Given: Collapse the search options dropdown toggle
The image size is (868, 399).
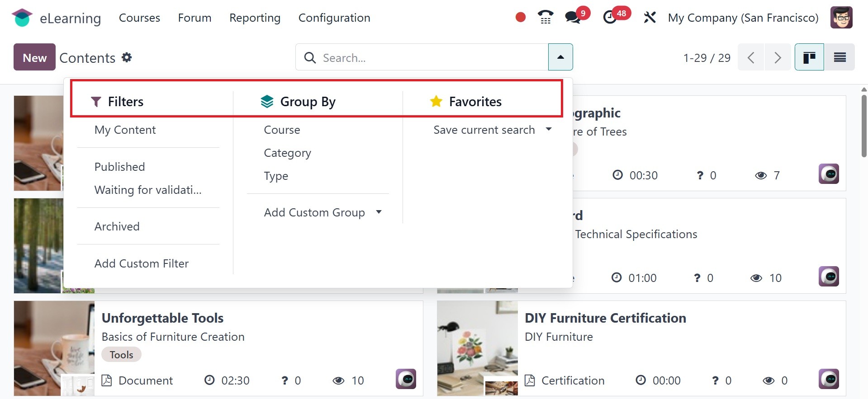Looking at the screenshot, I should (x=560, y=57).
